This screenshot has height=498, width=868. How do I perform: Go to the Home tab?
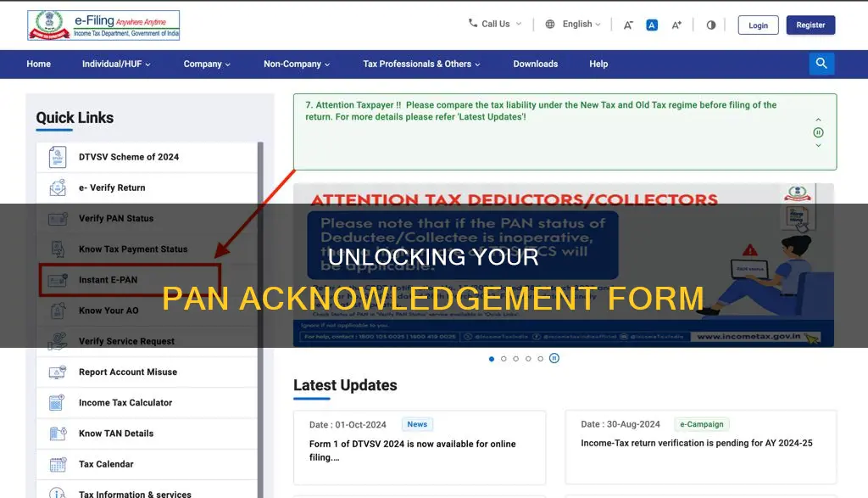click(39, 64)
